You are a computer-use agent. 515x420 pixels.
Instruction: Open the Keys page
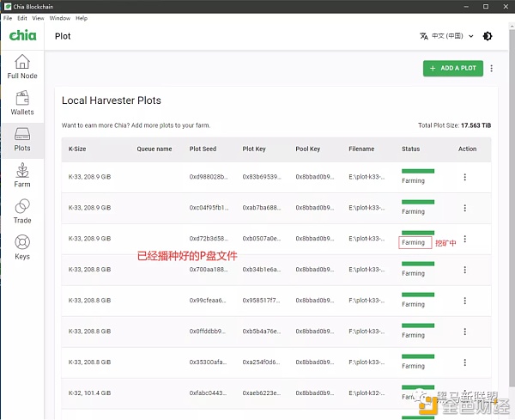click(22, 247)
